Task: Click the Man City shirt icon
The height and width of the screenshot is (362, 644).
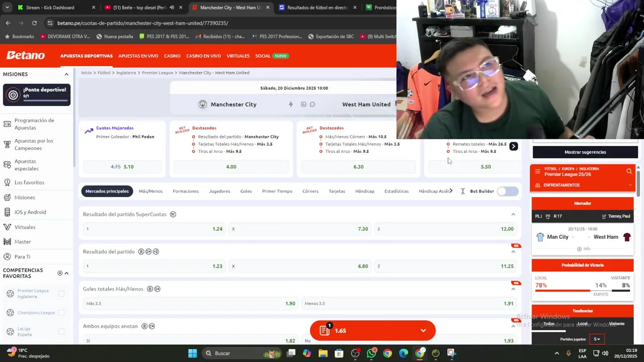Action: click(x=540, y=237)
